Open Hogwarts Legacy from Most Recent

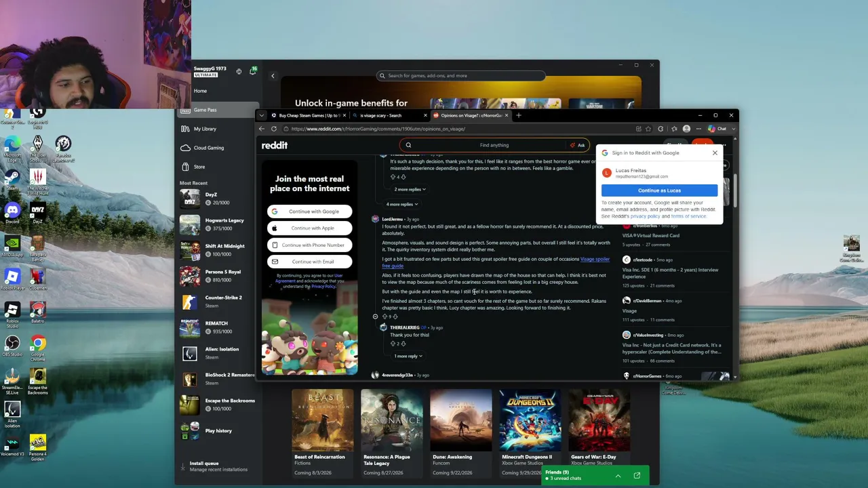[x=218, y=224]
